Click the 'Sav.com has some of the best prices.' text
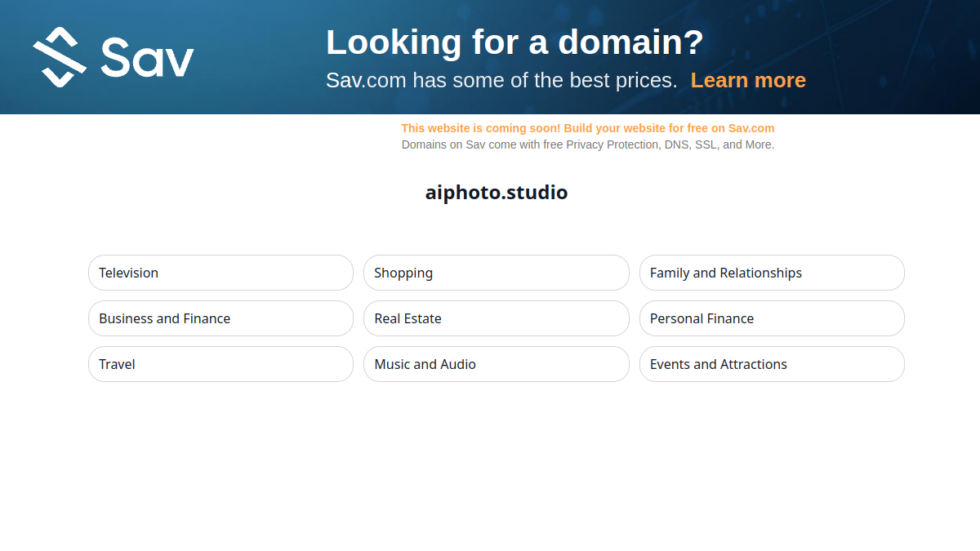 coord(501,80)
